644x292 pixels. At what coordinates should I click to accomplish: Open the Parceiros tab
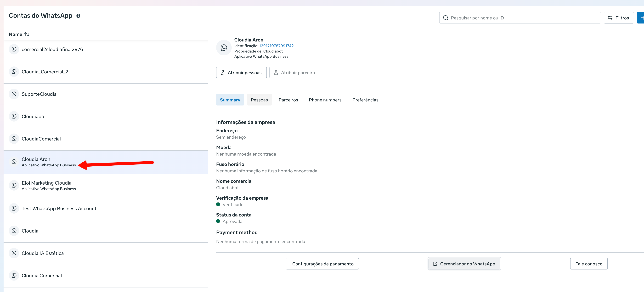coord(288,100)
